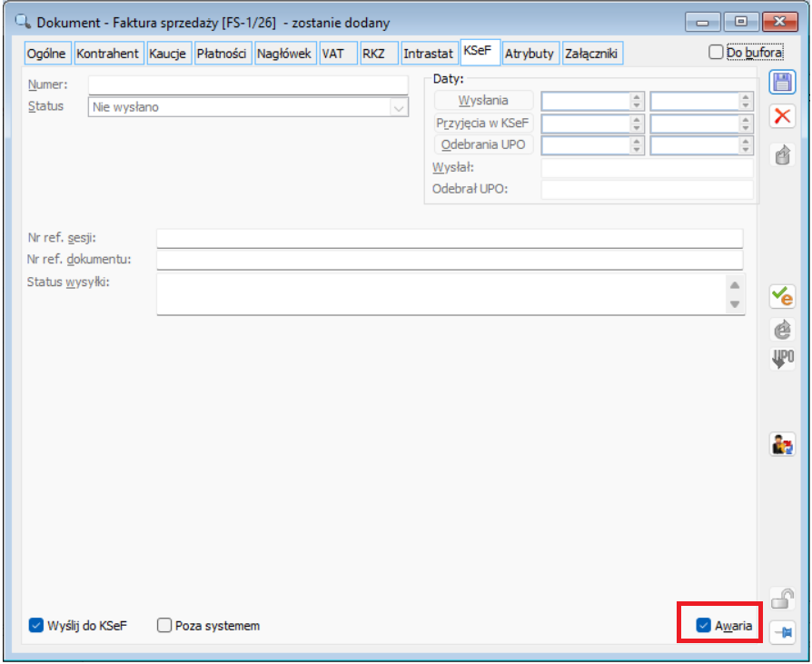Click the up arrow in the Status wysyłki scrollbar

[734, 285]
